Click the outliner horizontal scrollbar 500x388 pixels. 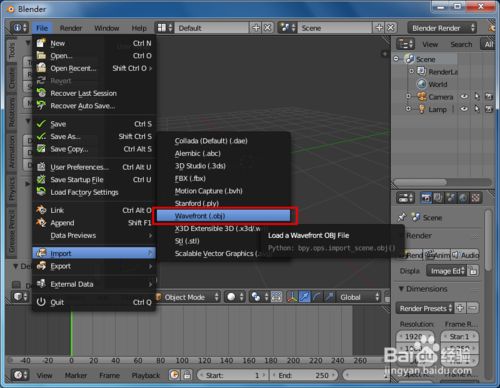click(x=421, y=182)
